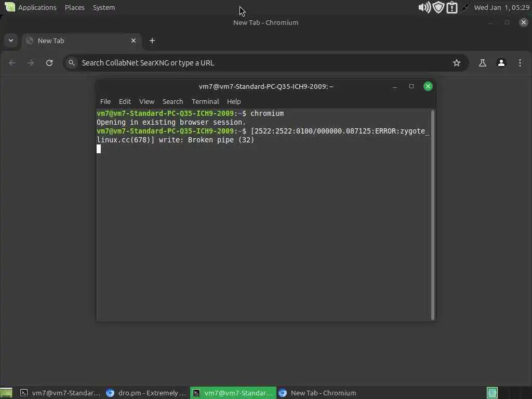Open a new tab with plus button
The image size is (532, 399).
[x=152, y=41]
